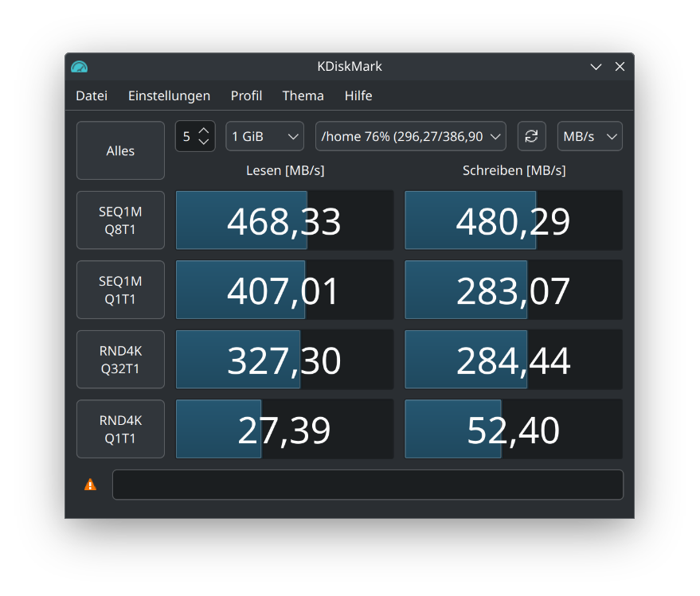Screen dimensions: 700x596
Task: Open the 1 GiB file size dropdown
Action: click(264, 136)
